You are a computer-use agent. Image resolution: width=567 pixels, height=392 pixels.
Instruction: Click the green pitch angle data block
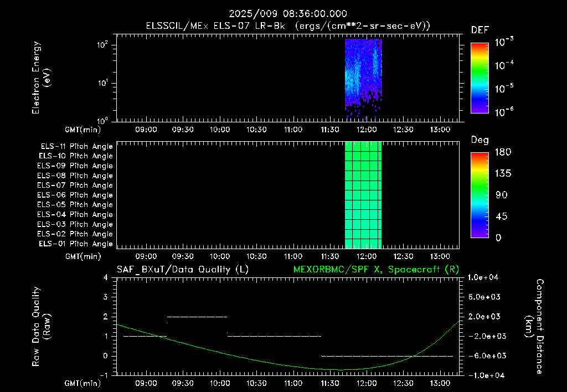(x=363, y=195)
